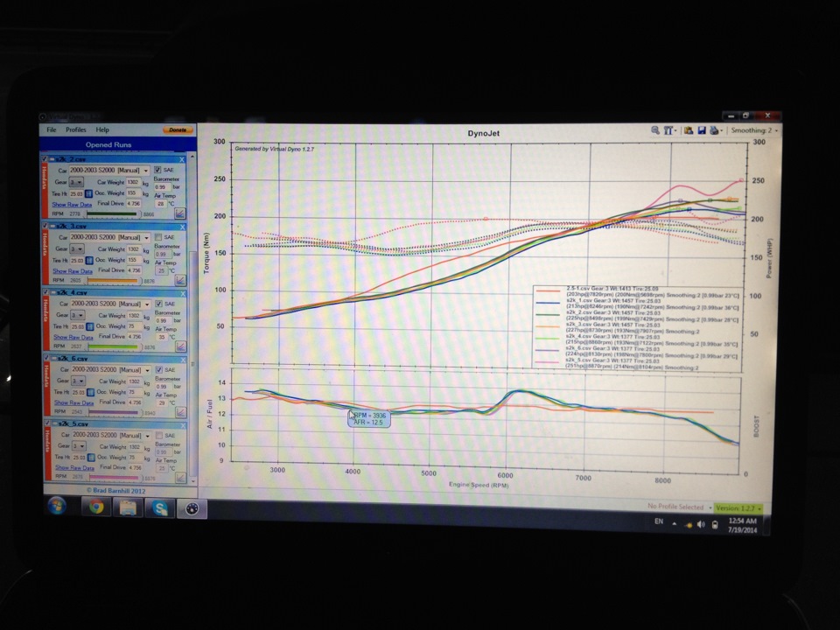Collapse the s2k_2.csv run panel

[x=52, y=159]
